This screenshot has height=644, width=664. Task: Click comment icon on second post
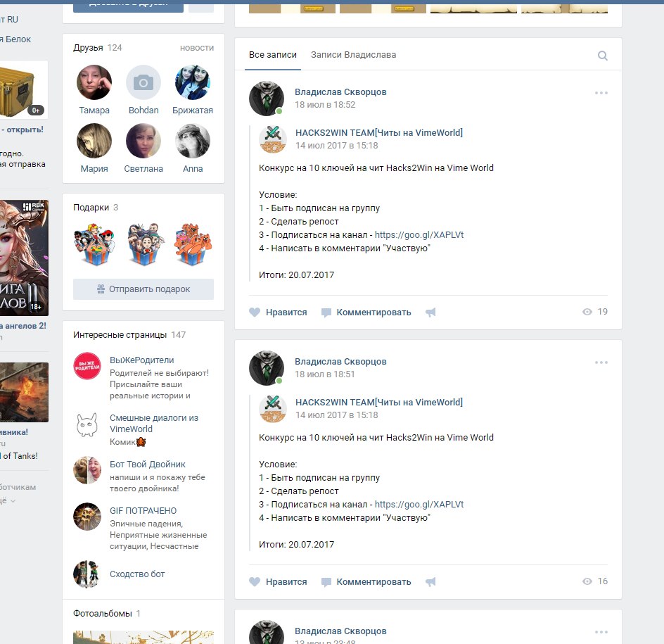(326, 581)
